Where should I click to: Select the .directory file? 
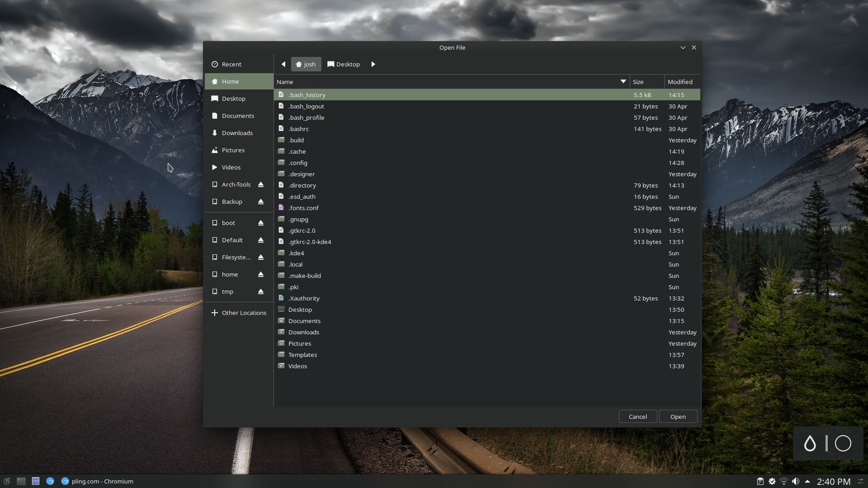click(487, 185)
